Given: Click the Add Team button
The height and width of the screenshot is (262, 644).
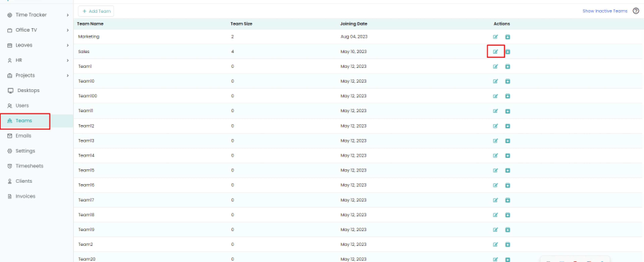Looking at the screenshot, I should click(x=96, y=11).
